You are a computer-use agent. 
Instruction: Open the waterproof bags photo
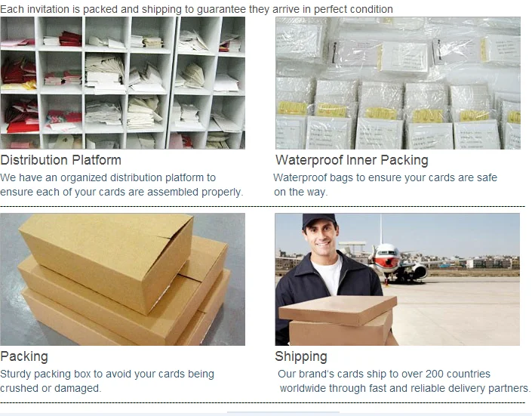[x=398, y=83]
